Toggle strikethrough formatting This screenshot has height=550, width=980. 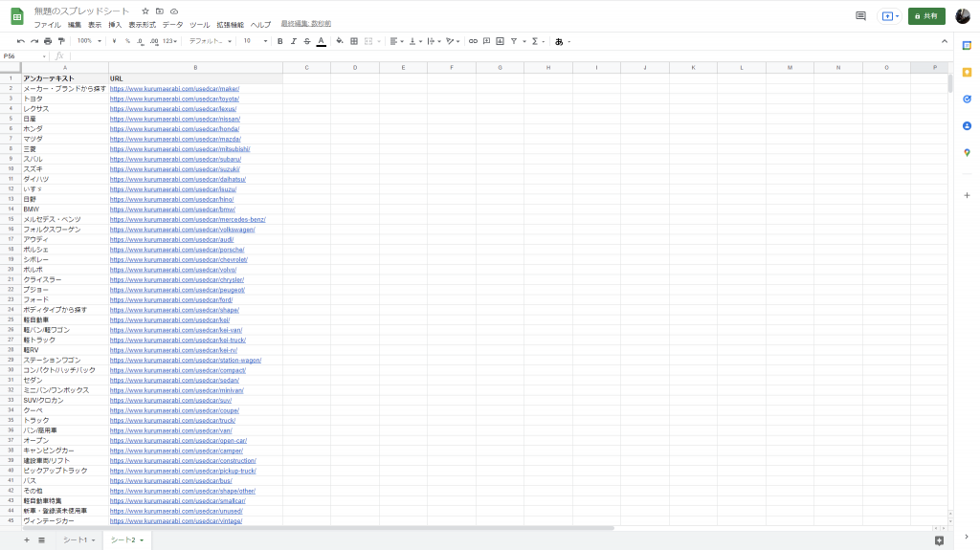pyautogui.click(x=307, y=41)
